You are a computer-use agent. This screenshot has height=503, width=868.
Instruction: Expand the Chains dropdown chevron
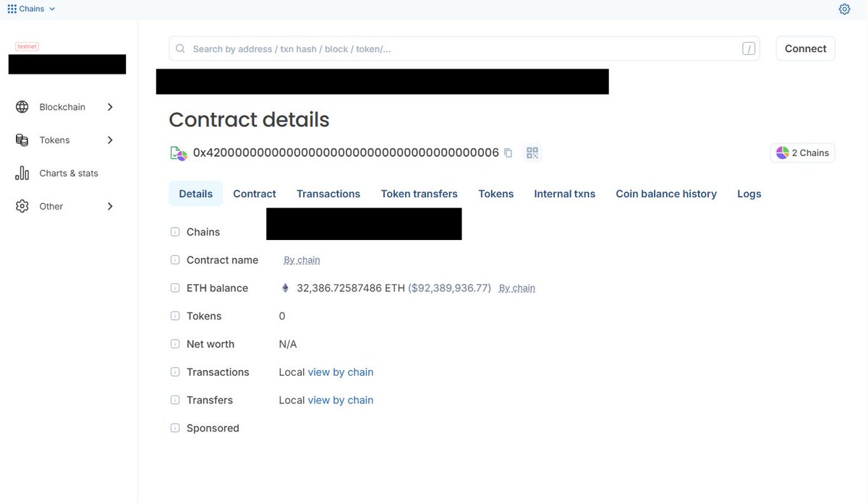click(52, 9)
